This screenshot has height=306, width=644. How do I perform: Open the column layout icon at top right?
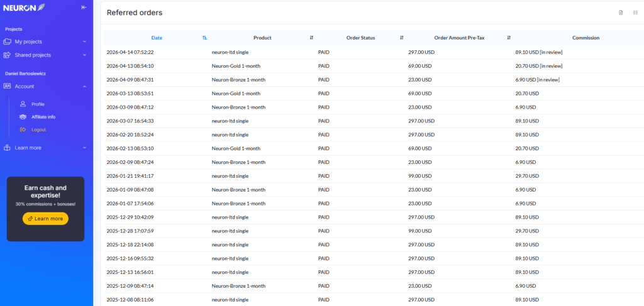point(635,13)
